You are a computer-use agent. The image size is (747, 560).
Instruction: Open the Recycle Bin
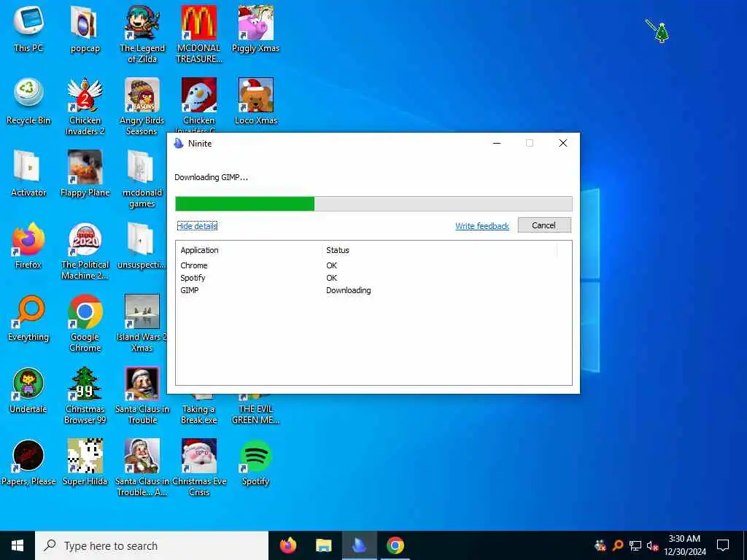(x=28, y=101)
